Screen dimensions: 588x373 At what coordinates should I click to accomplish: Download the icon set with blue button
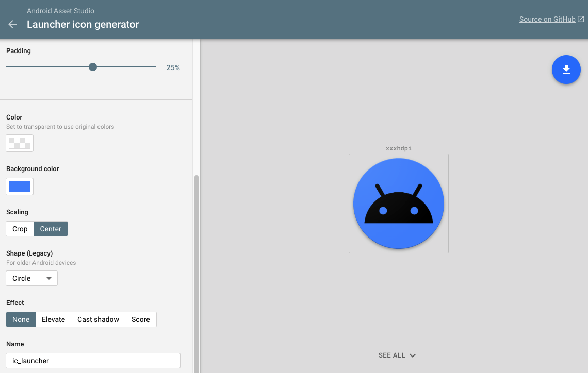click(566, 69)
